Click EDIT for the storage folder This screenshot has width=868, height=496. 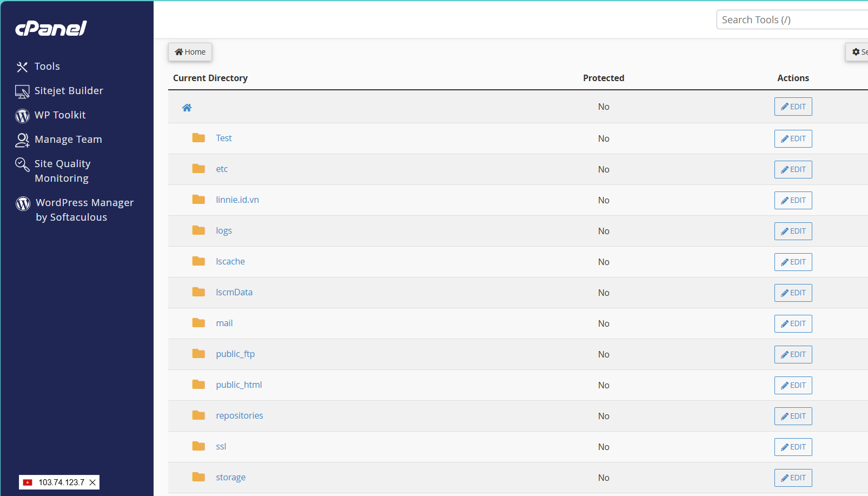click(793, 478)
